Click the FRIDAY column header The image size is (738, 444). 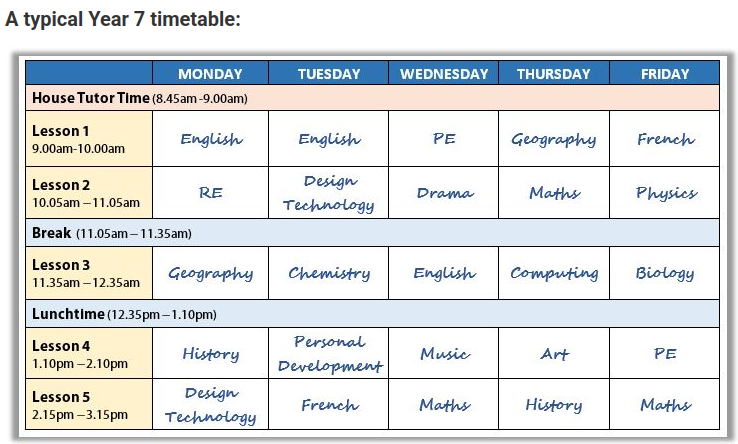click(665, 74)
